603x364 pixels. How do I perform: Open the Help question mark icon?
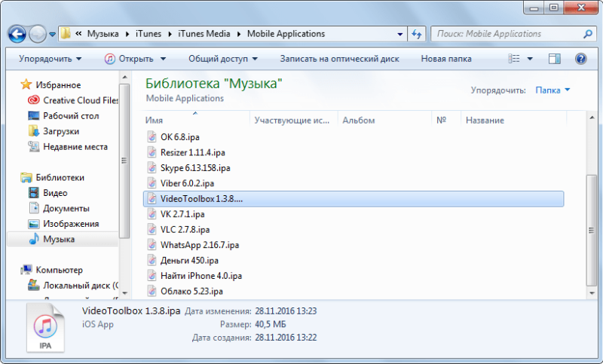tap(580, 59)
